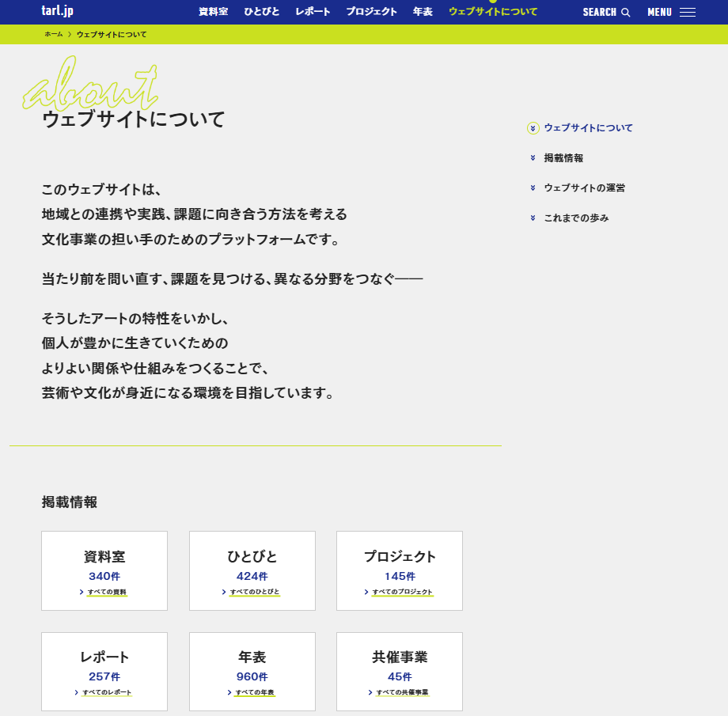Click the tarl.jp site logo

tap(57, 11)
